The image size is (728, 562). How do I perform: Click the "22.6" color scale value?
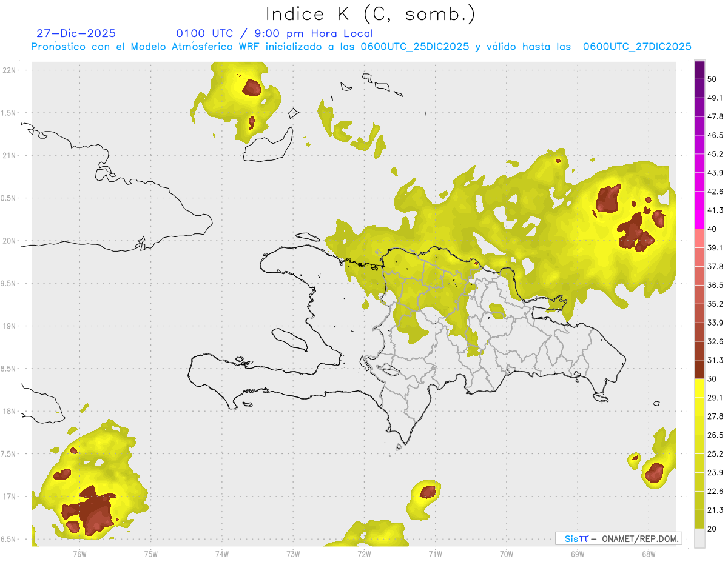coord(715,492)
